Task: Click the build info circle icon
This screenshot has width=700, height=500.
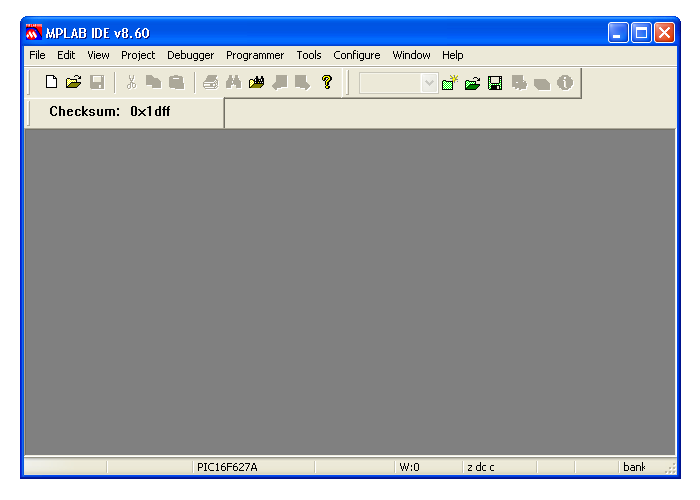Action: tap(565, 83)
